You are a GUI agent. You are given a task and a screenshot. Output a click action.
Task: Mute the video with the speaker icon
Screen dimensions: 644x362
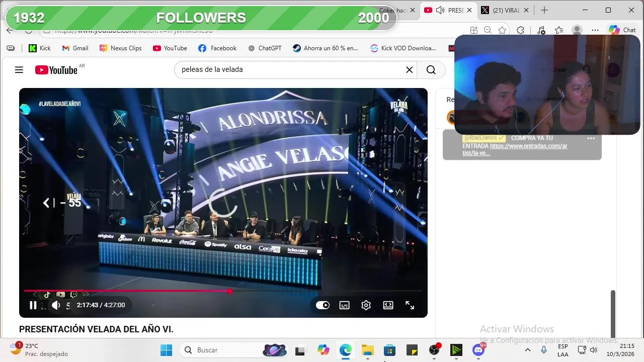(x=56, y=305)
